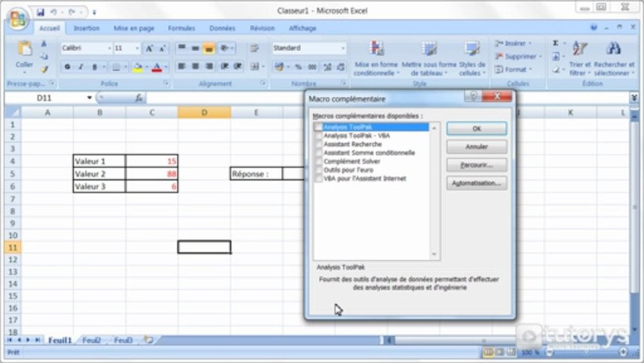
Task: Open the Formules ribbon tab
Action: coord(181,28)
